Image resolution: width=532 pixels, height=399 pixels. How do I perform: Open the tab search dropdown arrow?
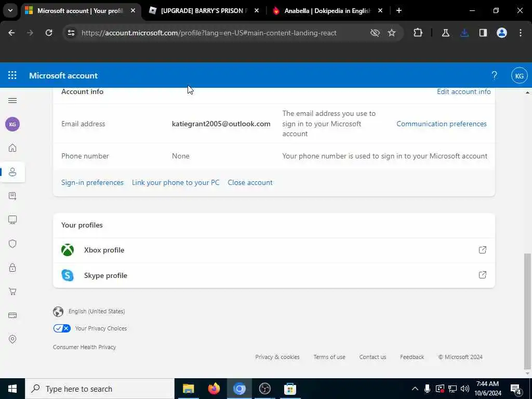coord(10,10)
